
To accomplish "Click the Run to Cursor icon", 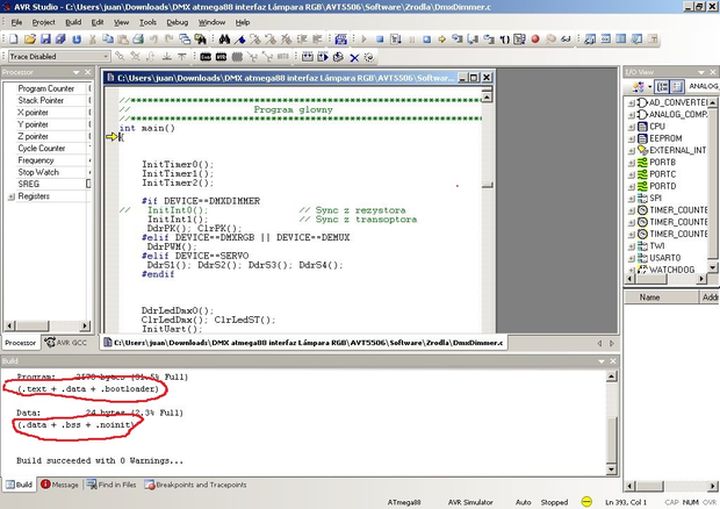I will 504,40.
